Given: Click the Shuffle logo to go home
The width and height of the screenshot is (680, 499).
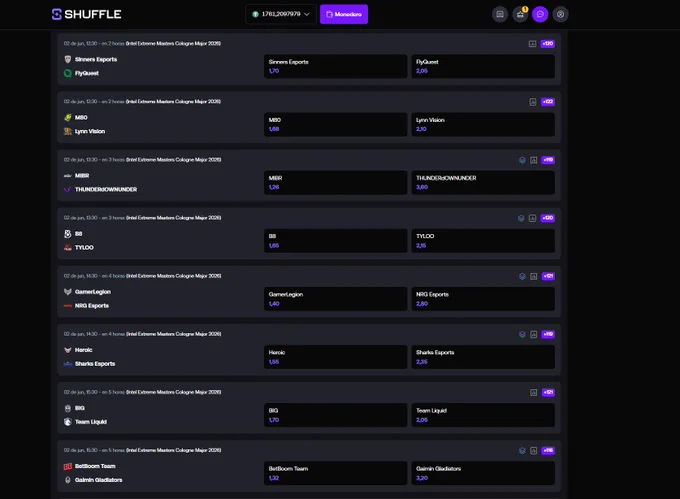Looking at the screenshot, I should (x=86, y=14).
